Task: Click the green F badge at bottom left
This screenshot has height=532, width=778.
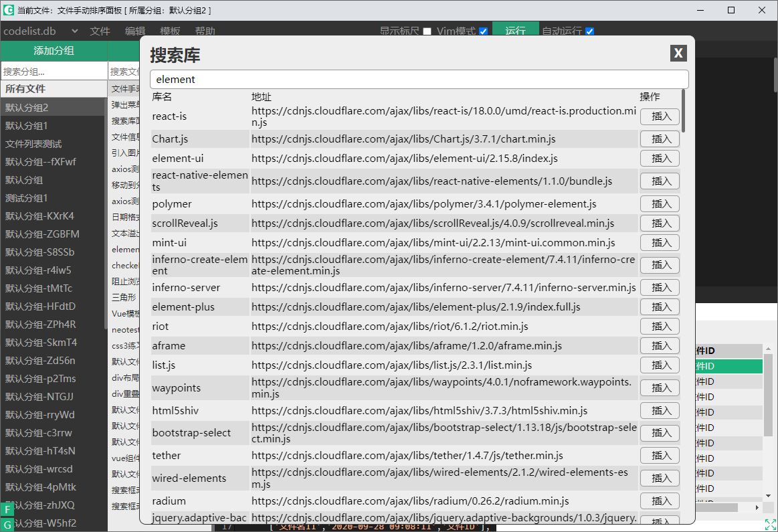Action: pos(7,510)
